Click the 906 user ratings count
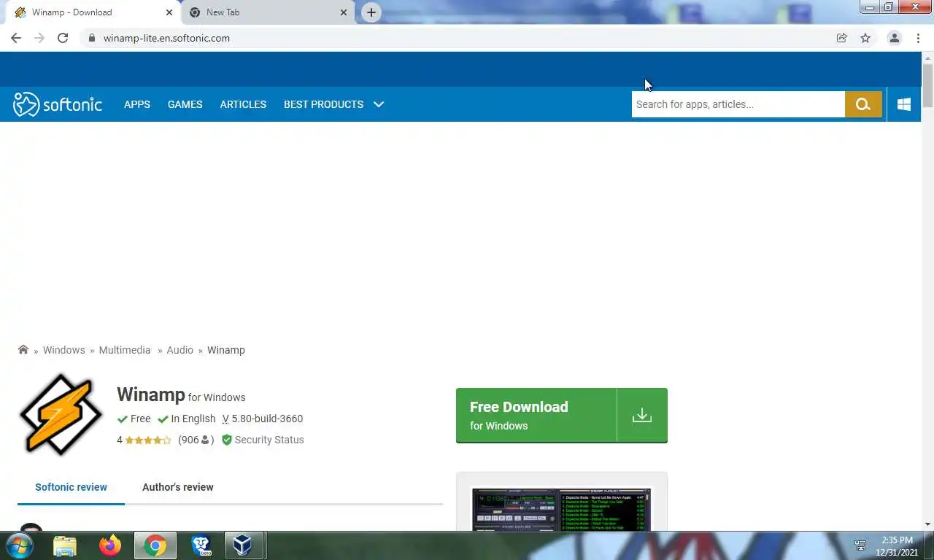The width and height of the screenshot is (934, 560). [x=196, y=440]
